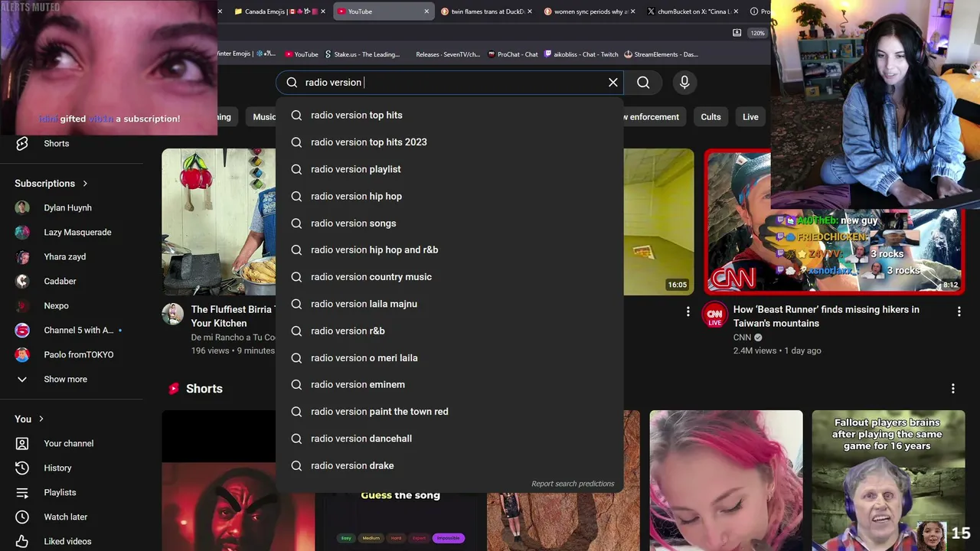
Task: Choose suggestion "radio version top hits 2023"
Action: click(449, 142)
